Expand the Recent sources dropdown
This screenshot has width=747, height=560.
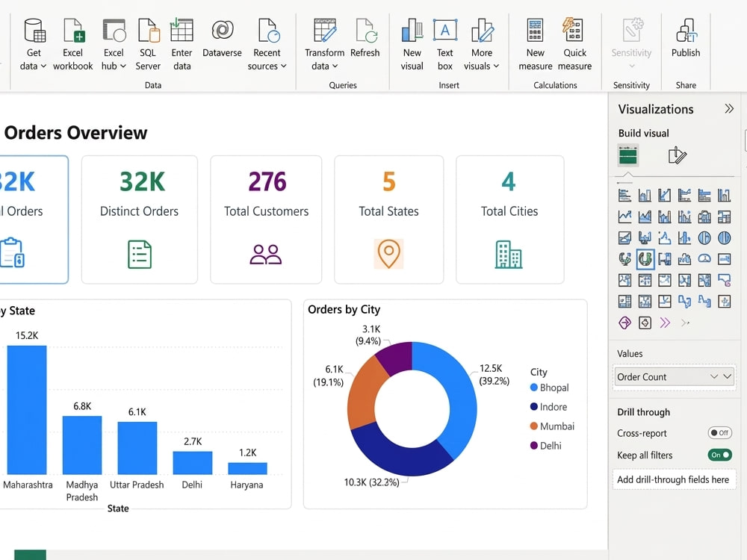click(267, 45)
